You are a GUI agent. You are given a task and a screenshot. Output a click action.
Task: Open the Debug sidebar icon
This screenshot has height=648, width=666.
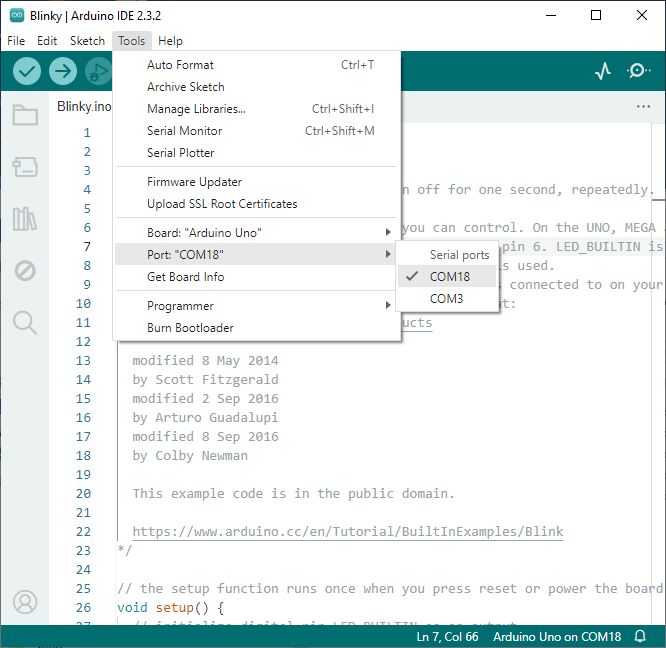click(x=25, y=270)
